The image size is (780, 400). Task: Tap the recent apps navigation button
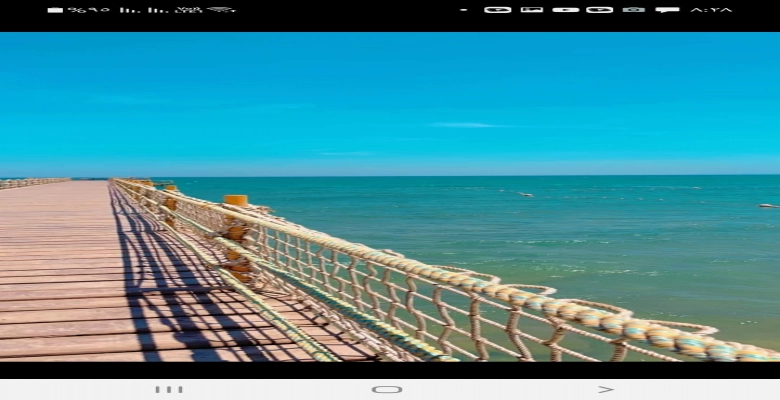[168, 389]
